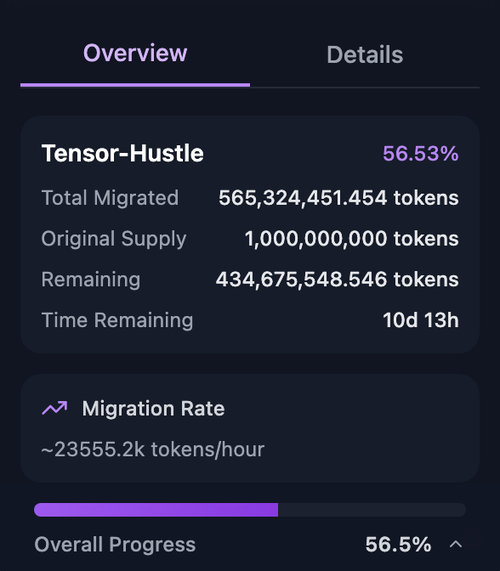Image resolution: width=500 pixels, height=571 pixels.
Task: Click the 10d 13h time remaining value
Action: pyautogui.click(x=421, y=320)
